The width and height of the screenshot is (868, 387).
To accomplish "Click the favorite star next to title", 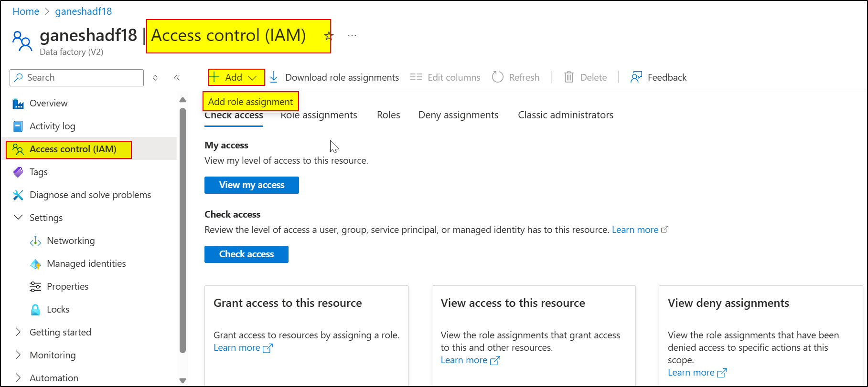I will click(x=329, y=36).
